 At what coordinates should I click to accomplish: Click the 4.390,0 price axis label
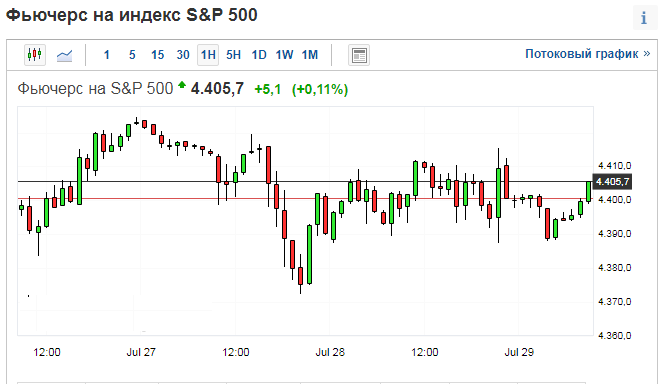614,234
